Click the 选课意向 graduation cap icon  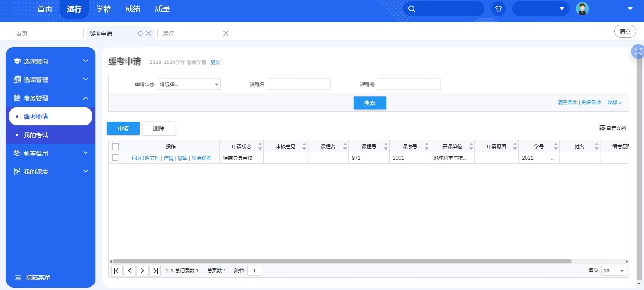[17, 61]
